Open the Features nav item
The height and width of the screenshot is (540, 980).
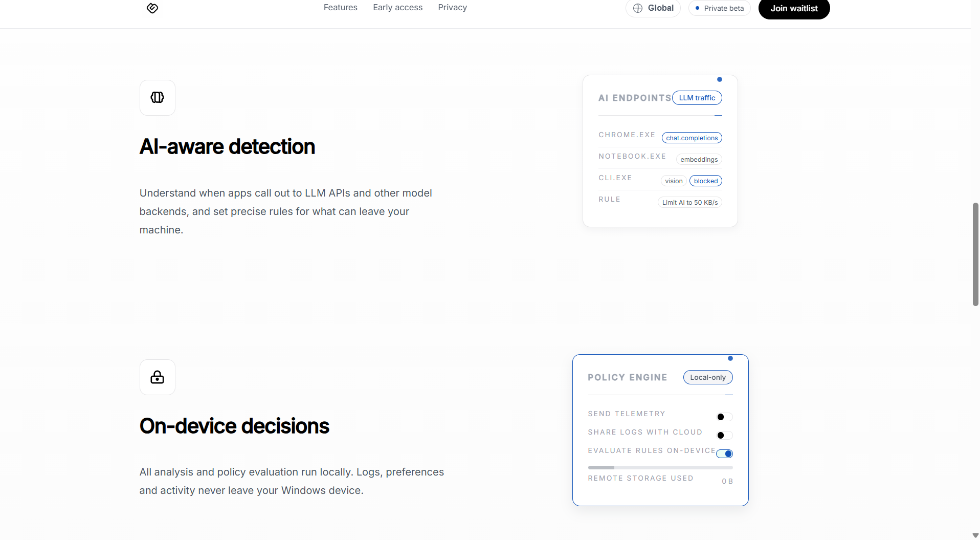[x=340, y=8]
